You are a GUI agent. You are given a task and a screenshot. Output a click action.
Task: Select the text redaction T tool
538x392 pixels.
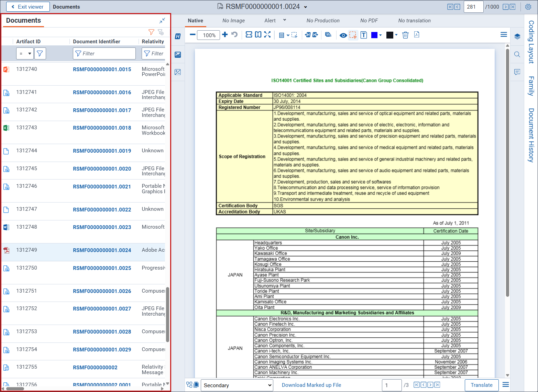364,35
